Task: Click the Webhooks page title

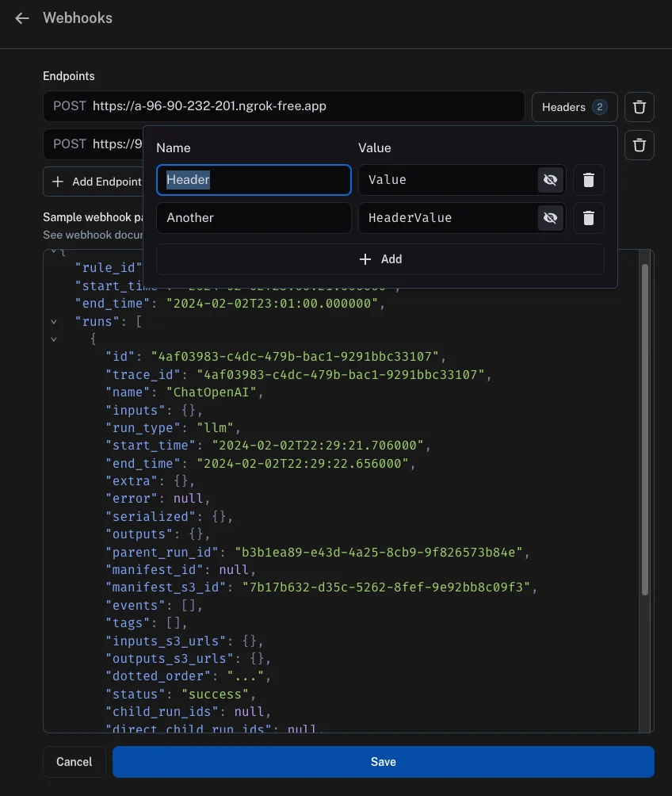Action: [78, 18]
